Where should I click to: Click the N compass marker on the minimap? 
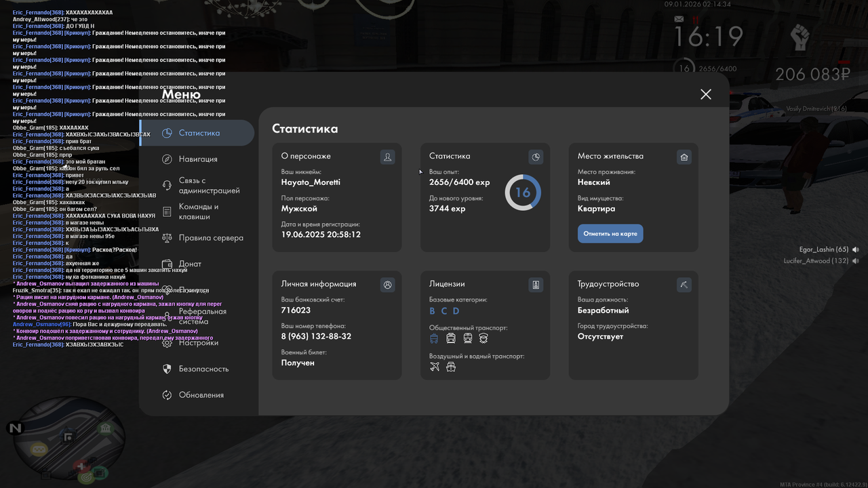coord(14,428)
